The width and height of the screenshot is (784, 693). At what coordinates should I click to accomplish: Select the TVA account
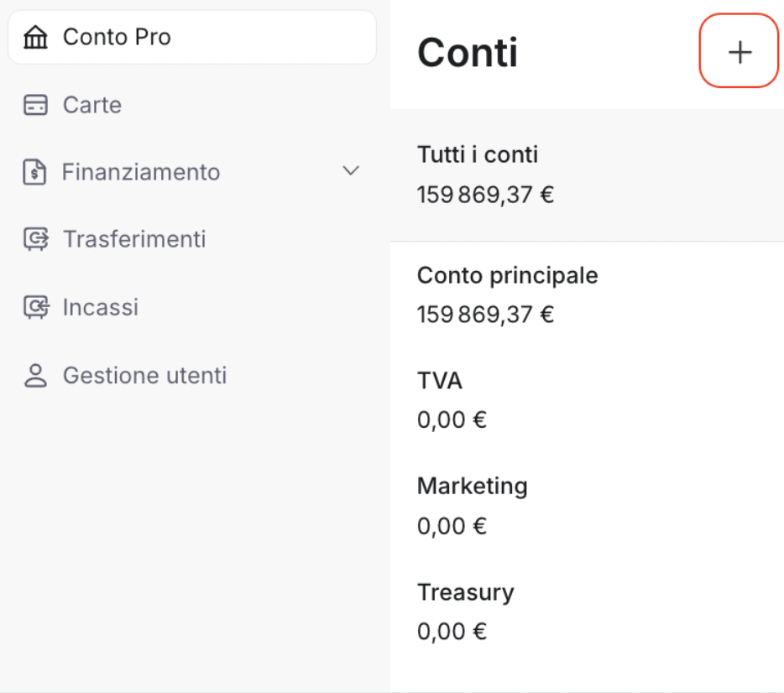587,400
